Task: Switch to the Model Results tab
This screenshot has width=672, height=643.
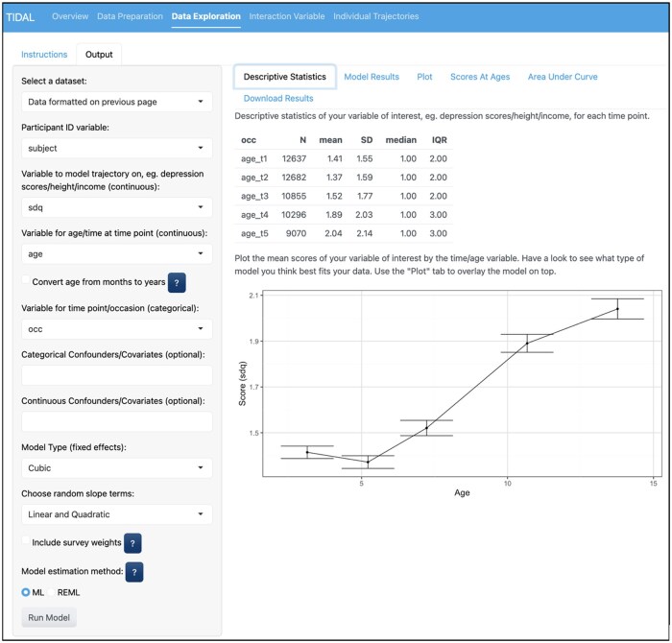Action: (x=371, y=77)
